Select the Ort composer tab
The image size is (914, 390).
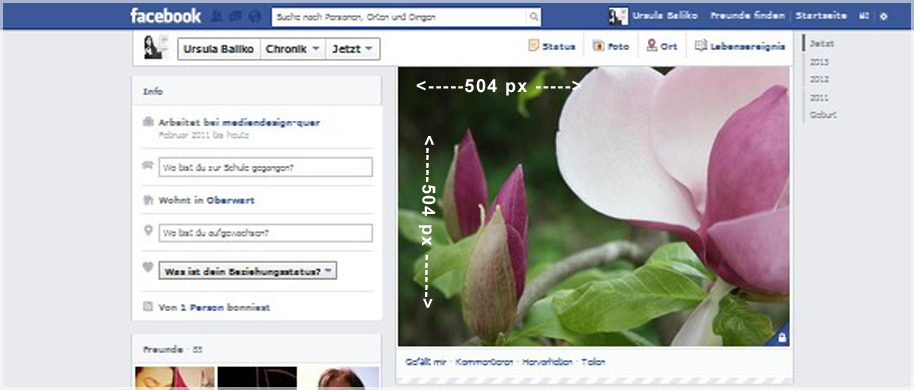(x=662, y=46)
